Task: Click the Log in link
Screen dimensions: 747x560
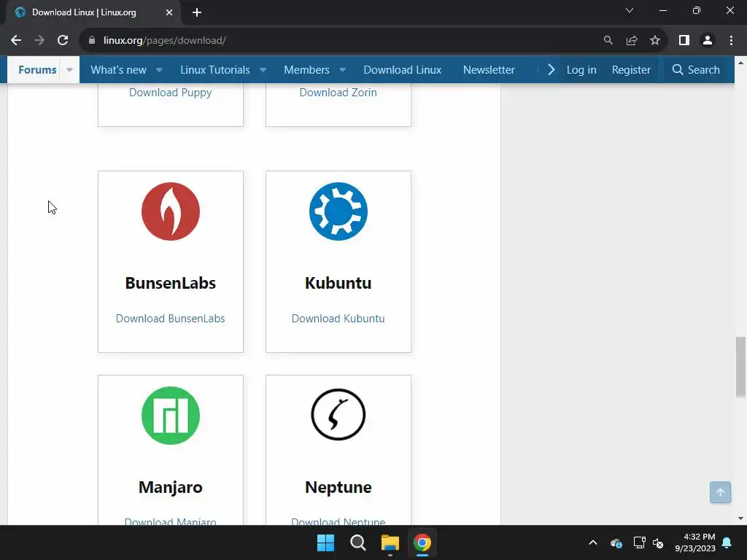Action: click(x=581, y=70)
